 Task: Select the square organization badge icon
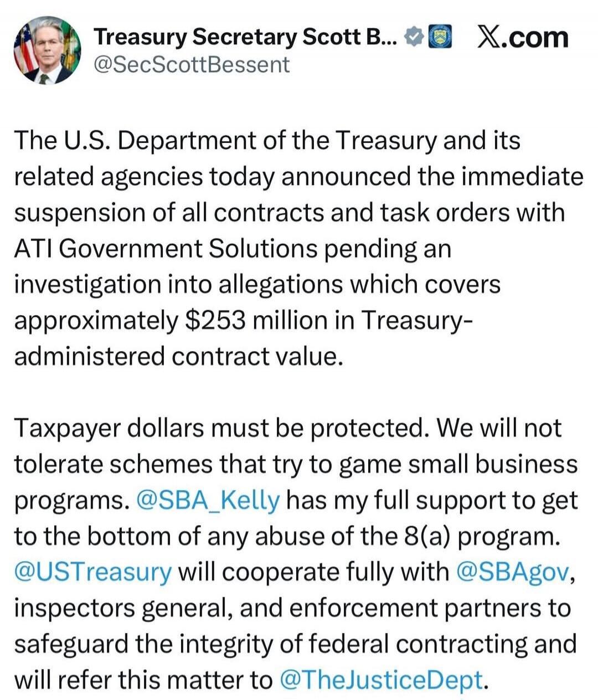click(440, 37)
